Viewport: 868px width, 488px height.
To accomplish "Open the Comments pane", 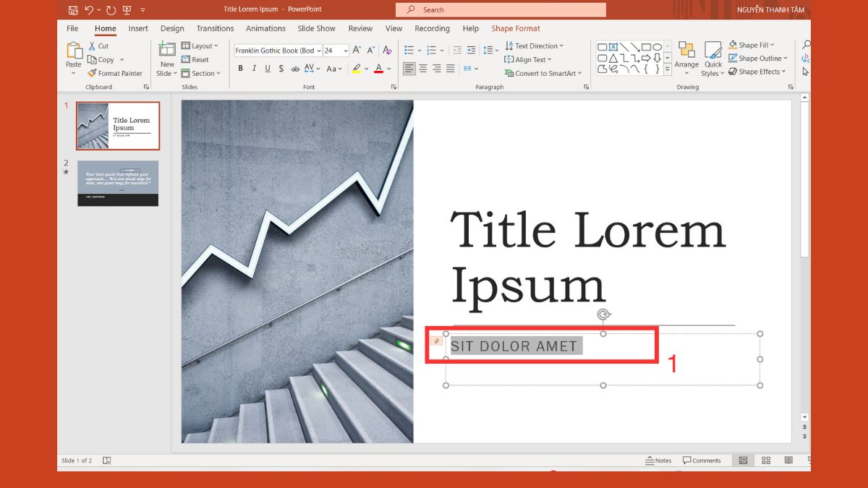I will click(701, 460).
